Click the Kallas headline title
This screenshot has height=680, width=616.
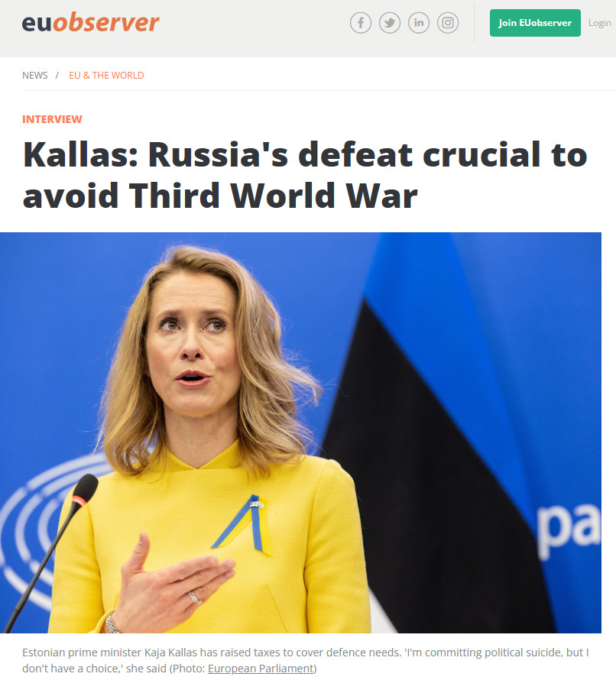click(x=304, y=174)
